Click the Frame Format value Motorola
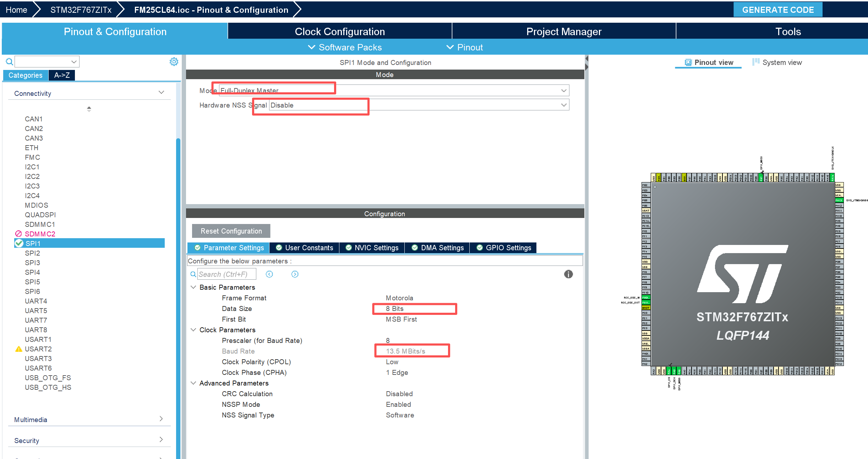Viewport: 868px width, 459px height. pos(399,298)
